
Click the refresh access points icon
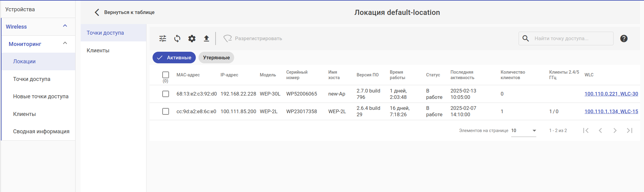[177, 39]
